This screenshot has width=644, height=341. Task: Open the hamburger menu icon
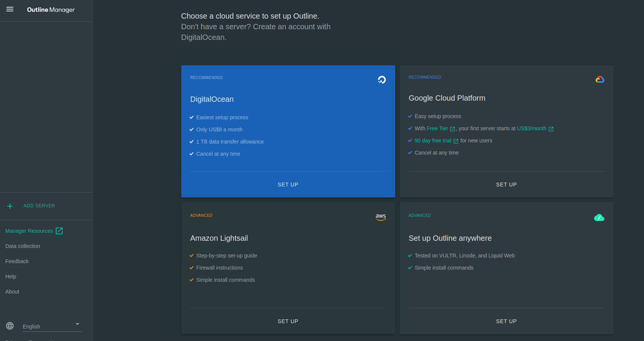pyautogui.click(x=10, y=9)
